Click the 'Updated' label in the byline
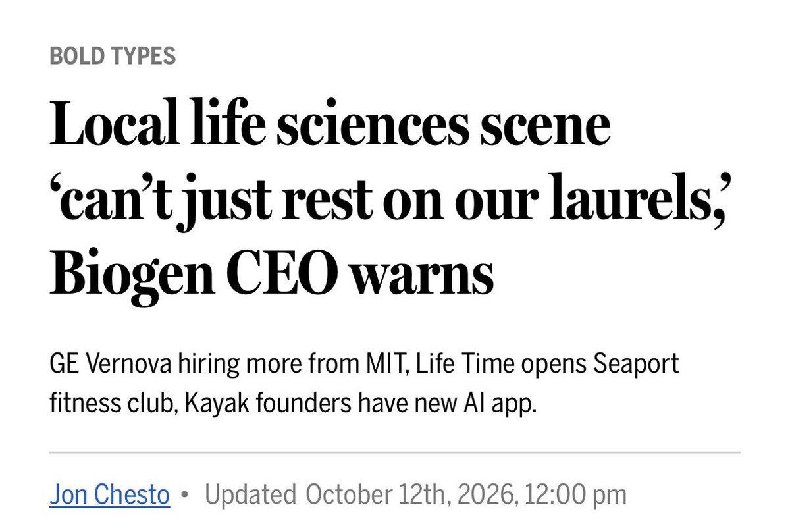The image size is (790, 532). [251, 496]
